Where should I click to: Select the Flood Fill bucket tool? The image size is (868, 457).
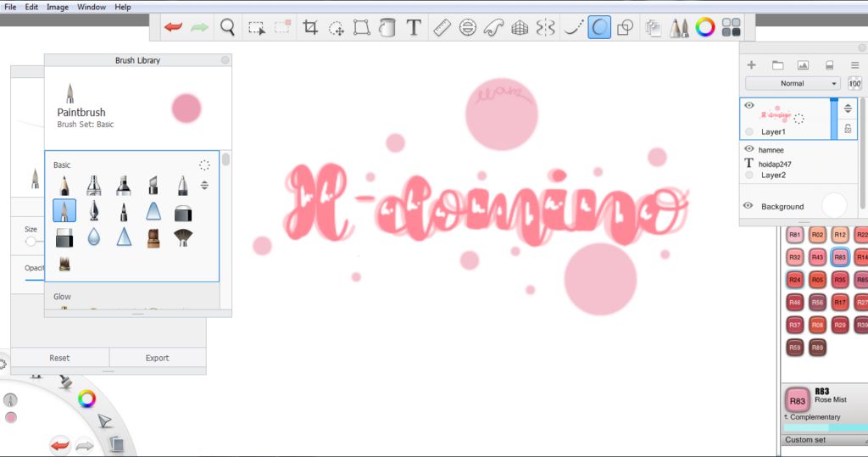387,27
